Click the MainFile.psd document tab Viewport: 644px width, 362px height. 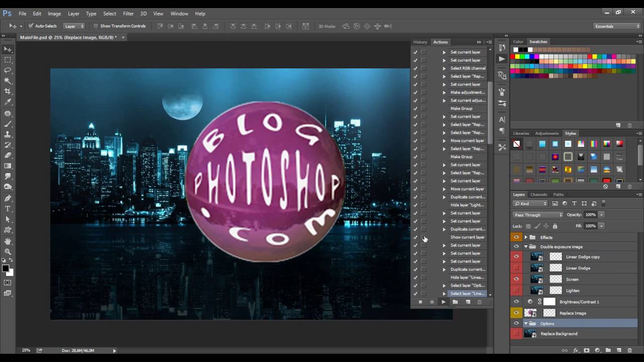click(68, 37)
